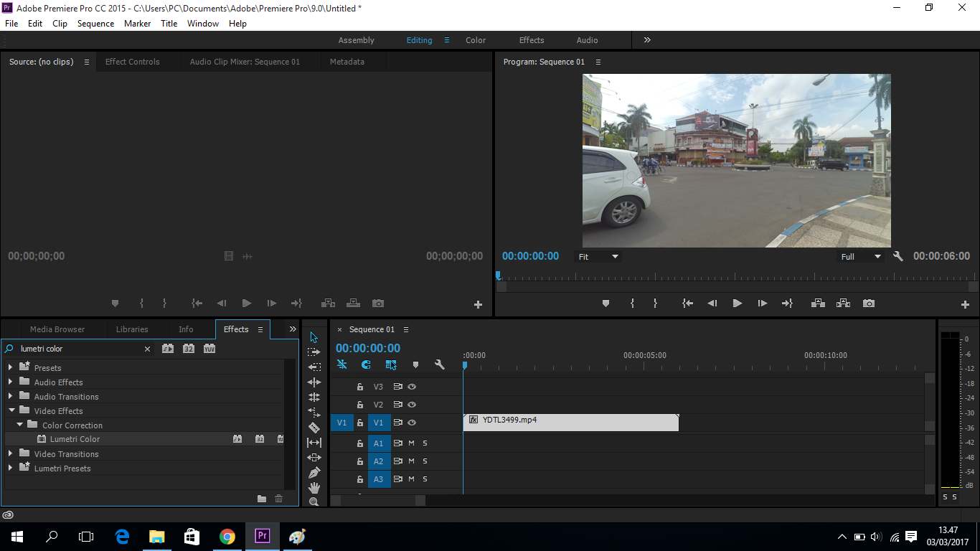Export frame with the camera icon
This screenshot has width=980, height=551.
tap(869, 303)
